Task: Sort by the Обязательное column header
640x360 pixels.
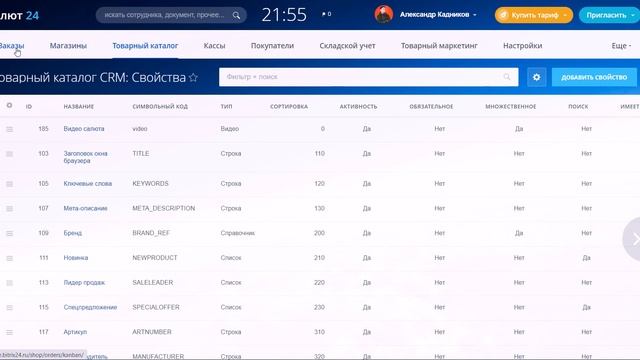Action: (x=431, y=107)
